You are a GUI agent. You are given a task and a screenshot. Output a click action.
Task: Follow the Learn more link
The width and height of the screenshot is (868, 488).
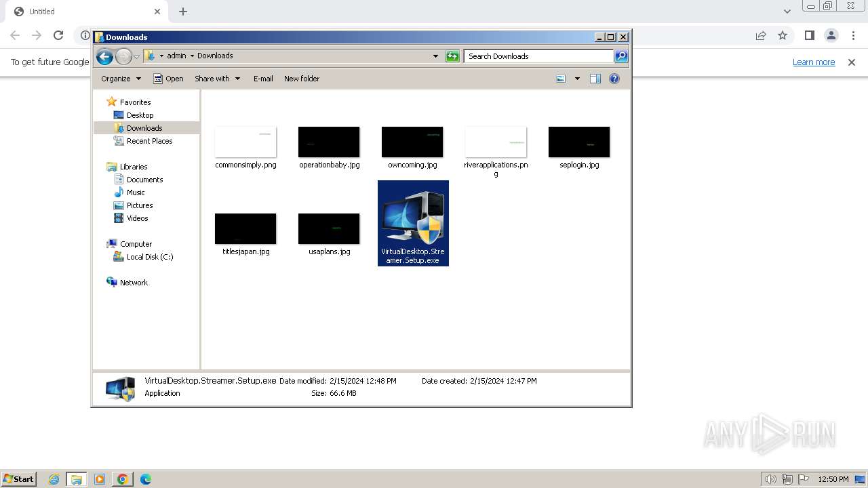814,62
